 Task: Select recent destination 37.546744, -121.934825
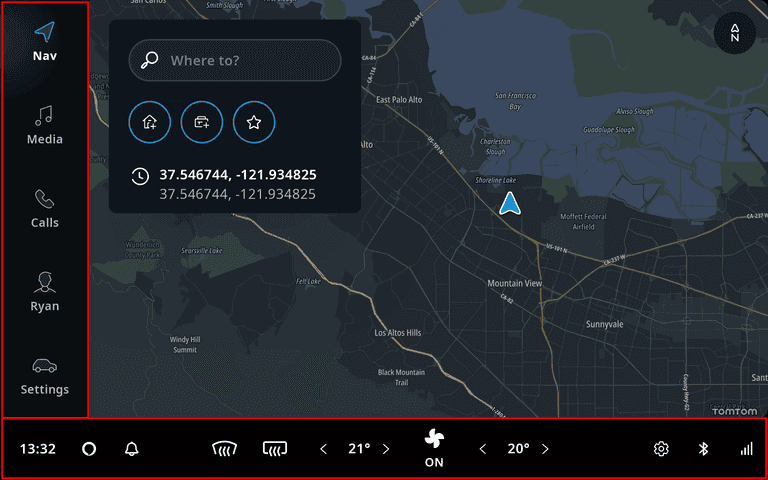click(237, 184)
